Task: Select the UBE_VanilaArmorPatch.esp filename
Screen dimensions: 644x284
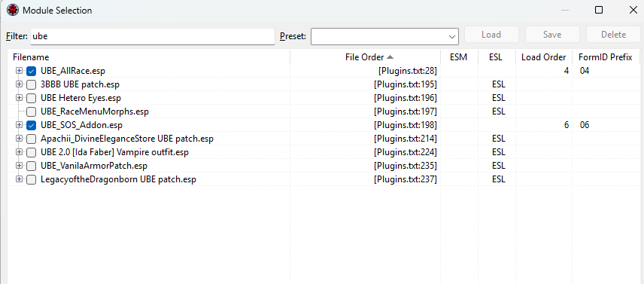Action: pyautogui.click(x=94, y=166)
